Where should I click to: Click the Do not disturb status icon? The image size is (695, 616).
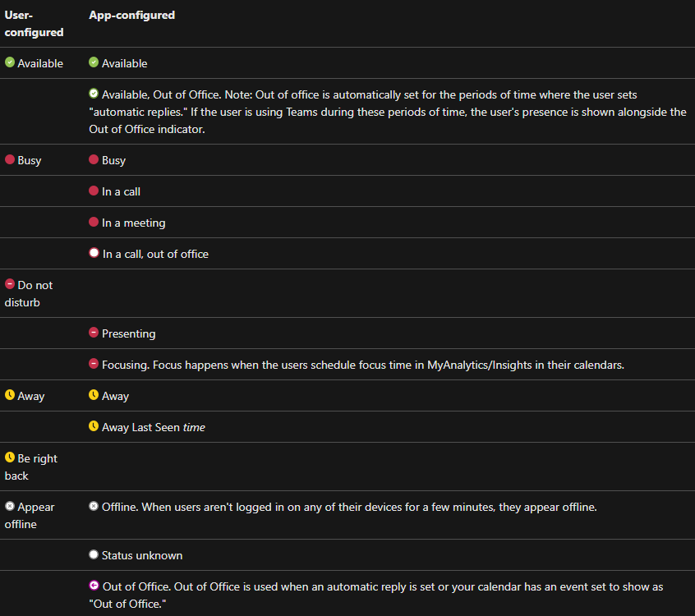10,284
